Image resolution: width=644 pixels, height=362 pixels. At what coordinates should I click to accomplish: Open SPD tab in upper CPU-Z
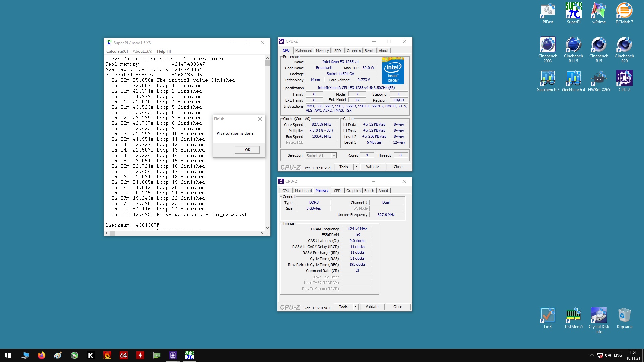pos(338,51)
